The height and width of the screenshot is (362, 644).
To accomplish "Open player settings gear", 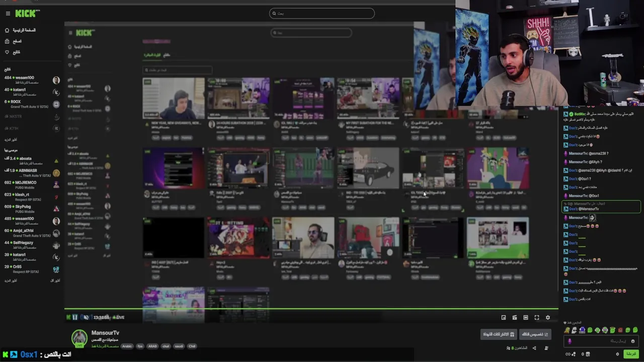I will [x=548, y=317].
